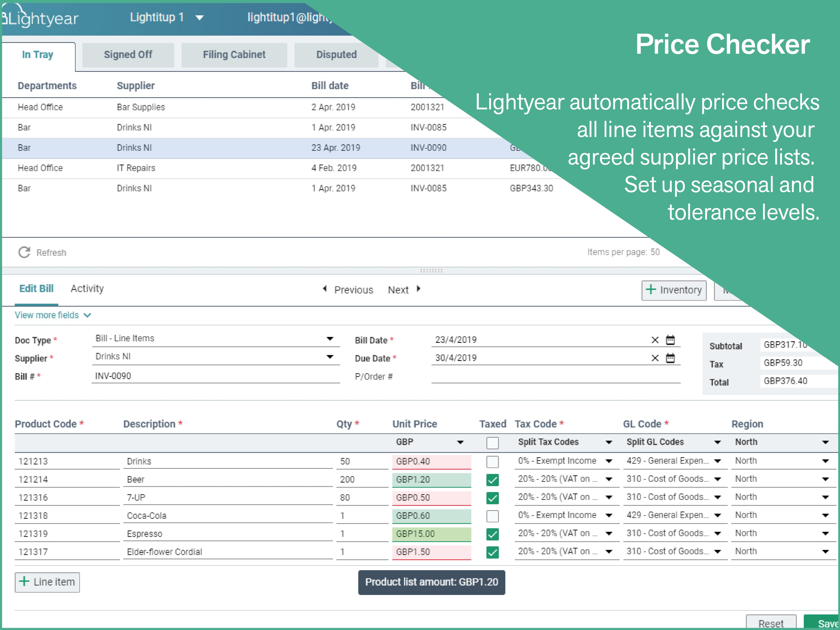This screenshot has height=630, width=840.
Task: Clear the Due Date with X icon
Action: pos(655,358)
